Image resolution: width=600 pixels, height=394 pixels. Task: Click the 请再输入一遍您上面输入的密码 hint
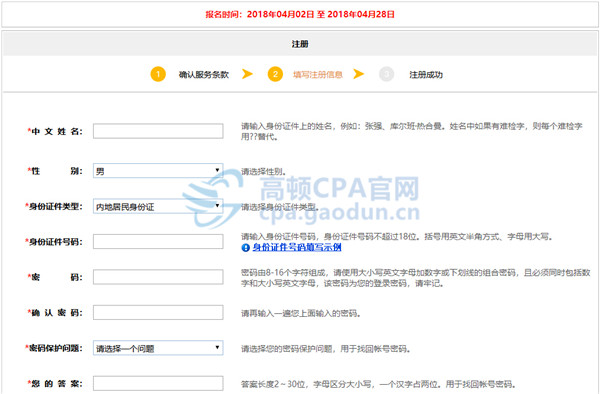301,313
